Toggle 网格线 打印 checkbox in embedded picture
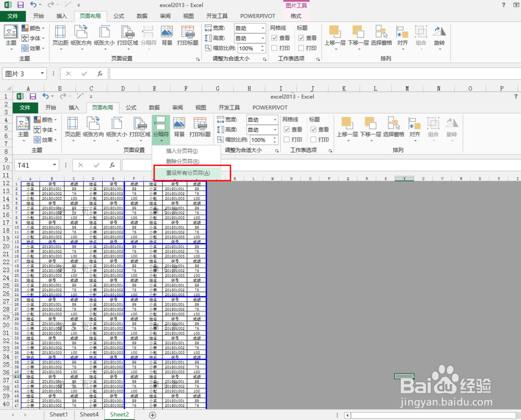521x420 pixels. pyautogui.click(x=287, y=139)
